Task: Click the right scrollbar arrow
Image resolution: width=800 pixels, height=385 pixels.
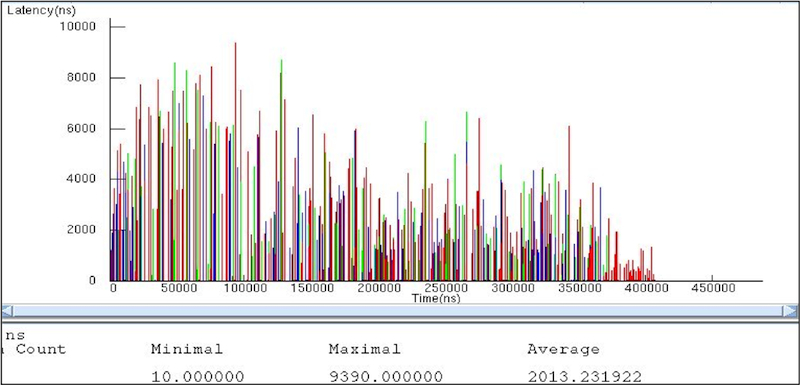Action: 790,311
